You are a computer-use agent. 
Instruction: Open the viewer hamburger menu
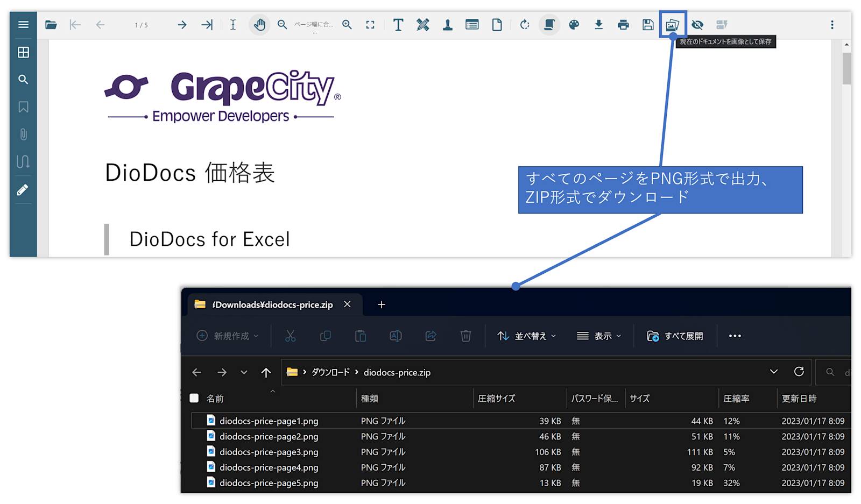pyautogui.click(x=23, y=25)
